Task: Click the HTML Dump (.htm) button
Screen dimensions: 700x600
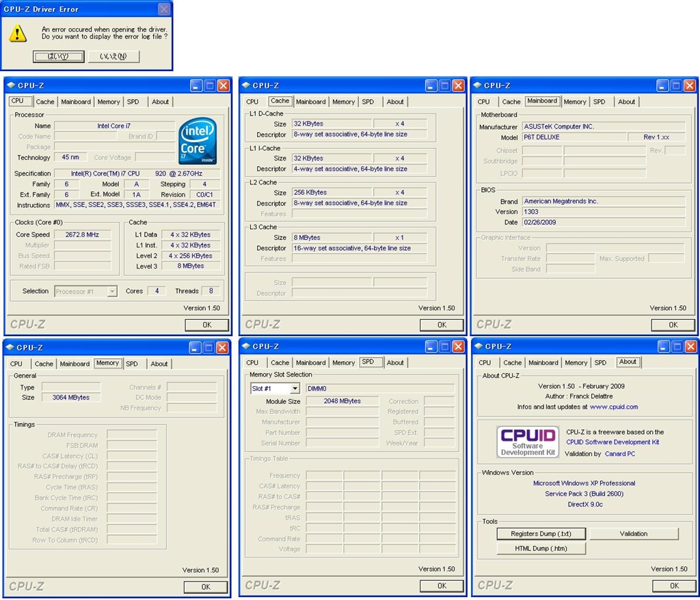Action: pyautogui.click(x=541, y=548)
